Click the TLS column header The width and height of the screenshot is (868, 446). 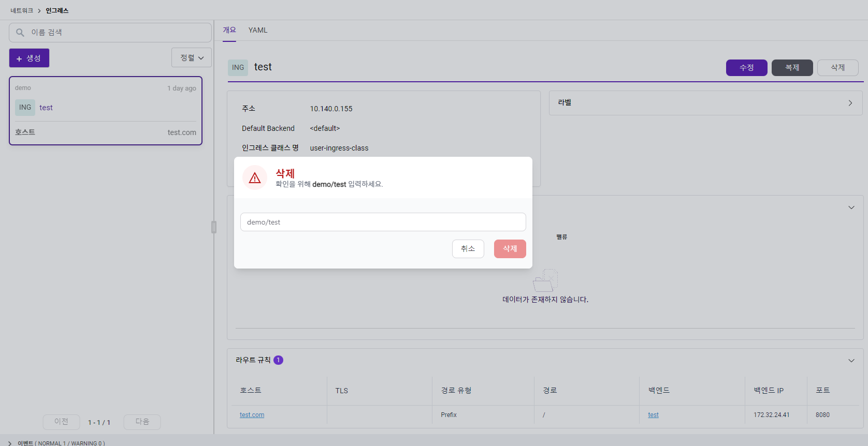pos(341,391)
